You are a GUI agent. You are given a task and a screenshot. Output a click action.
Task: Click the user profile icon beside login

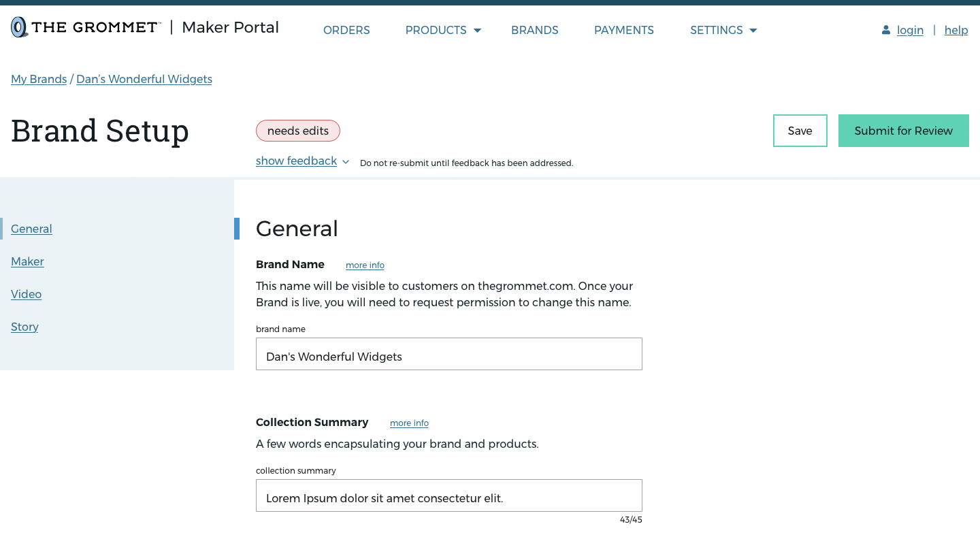pos(886,30)
